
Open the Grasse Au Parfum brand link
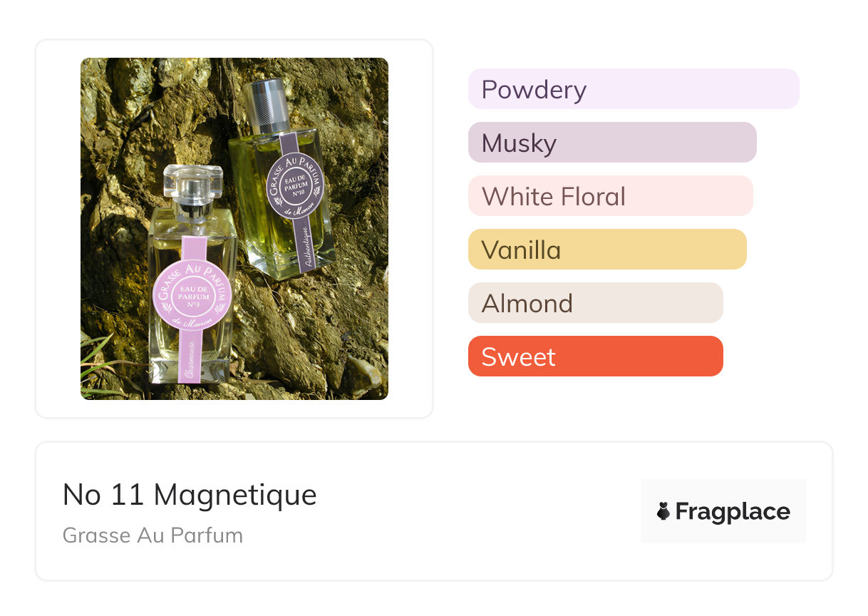(x=153, y=535)
